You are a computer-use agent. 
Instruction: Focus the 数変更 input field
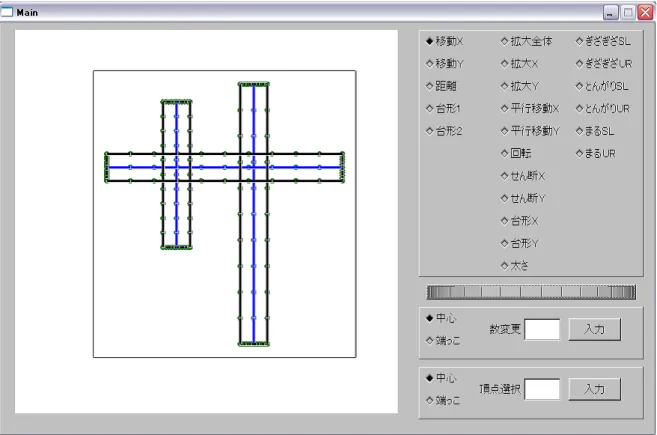(542, 329)
